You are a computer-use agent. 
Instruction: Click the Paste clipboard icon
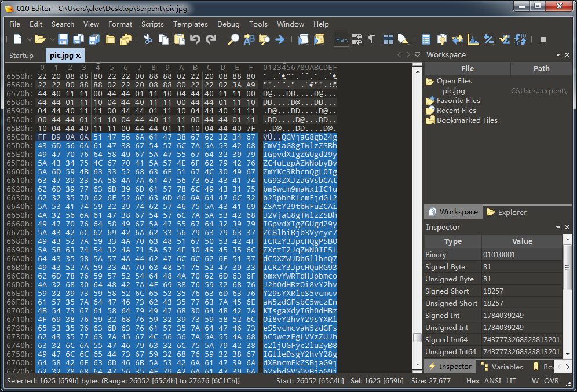tap(179, 39)
